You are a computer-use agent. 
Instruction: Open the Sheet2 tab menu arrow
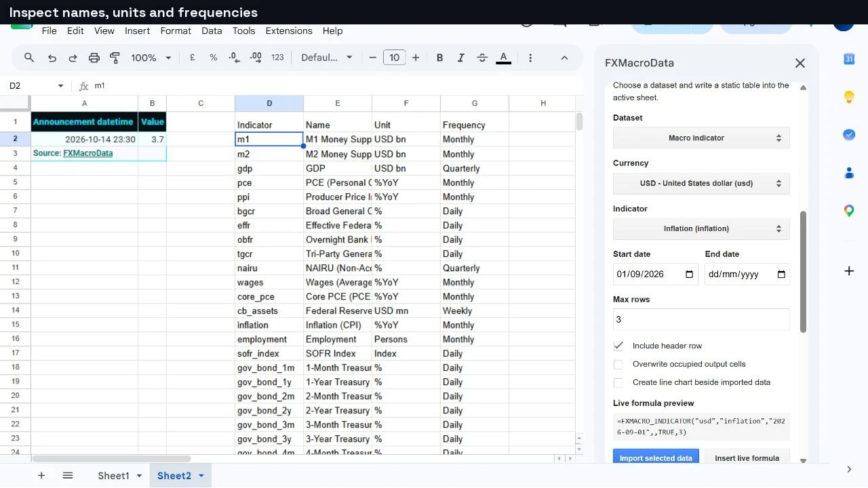pyautogui.click(x=201, y=476)
